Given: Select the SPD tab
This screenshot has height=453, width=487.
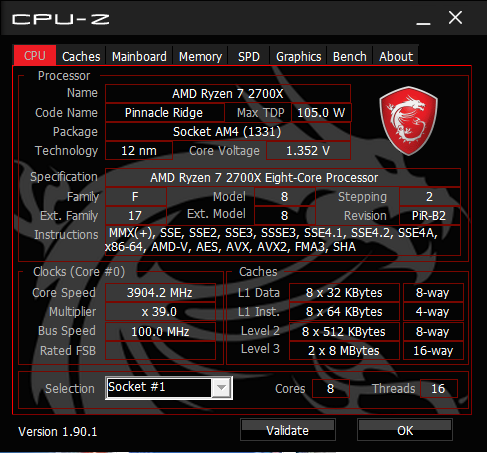Looking at the screenshot, I should pos(249,56).
